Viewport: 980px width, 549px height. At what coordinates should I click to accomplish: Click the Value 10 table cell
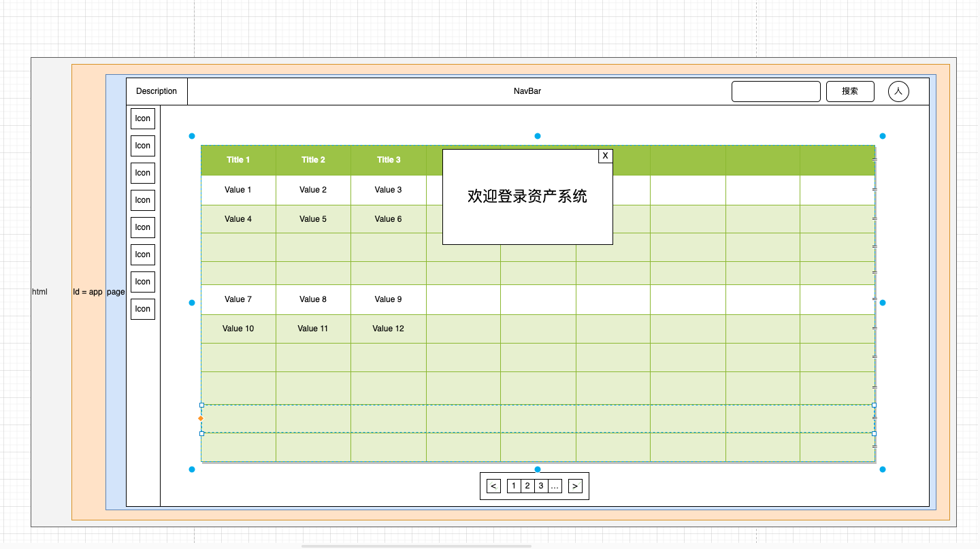[x=238, y=329]
